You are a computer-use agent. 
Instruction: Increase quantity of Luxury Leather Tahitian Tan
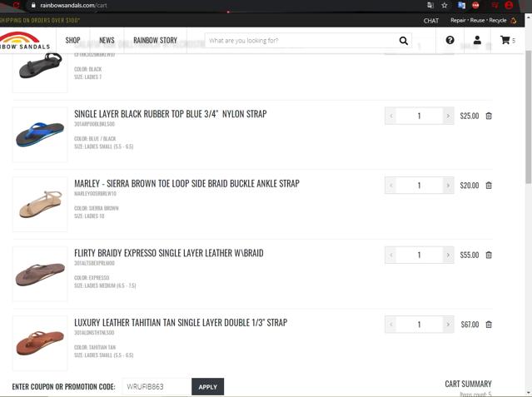point(448,325)
